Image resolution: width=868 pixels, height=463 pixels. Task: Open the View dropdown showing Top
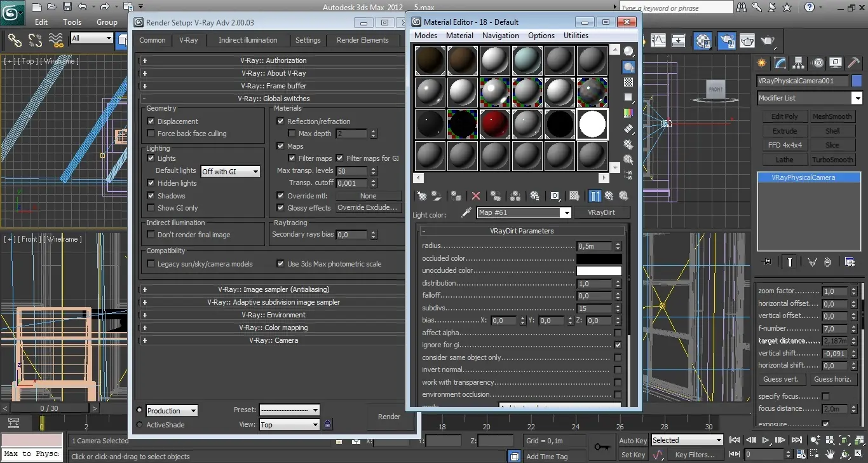[x=290, y=424]
